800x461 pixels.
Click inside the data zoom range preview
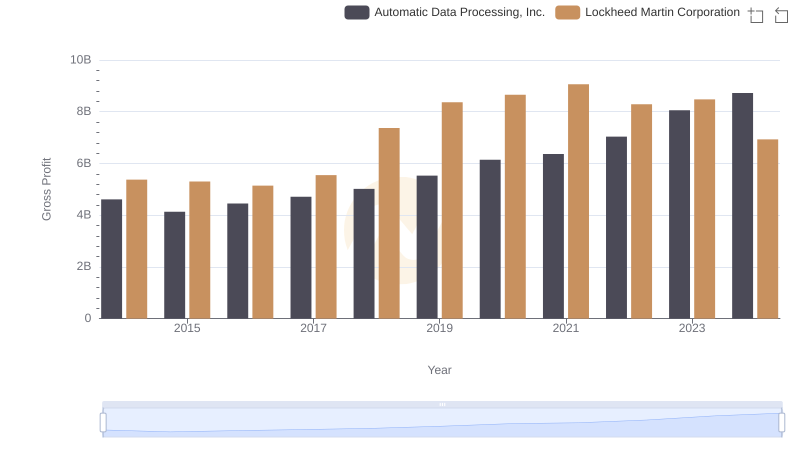pos(442,422)
